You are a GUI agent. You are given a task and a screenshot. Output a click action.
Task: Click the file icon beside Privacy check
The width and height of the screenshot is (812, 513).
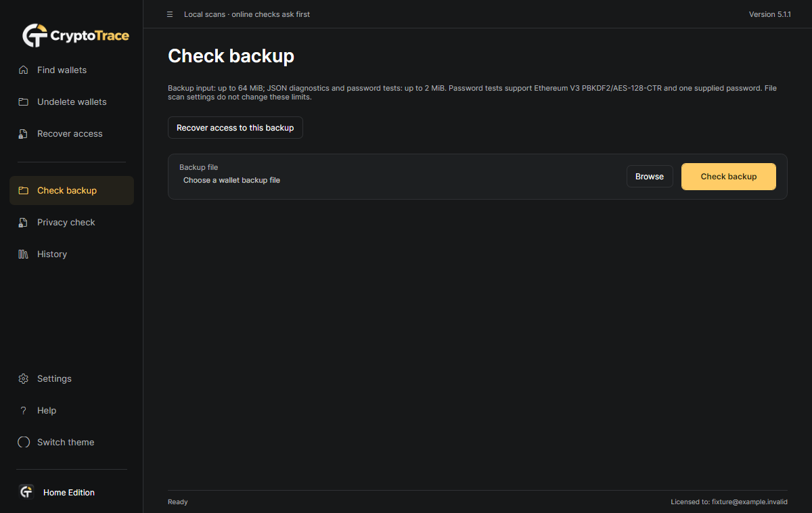tap(24, 222)
